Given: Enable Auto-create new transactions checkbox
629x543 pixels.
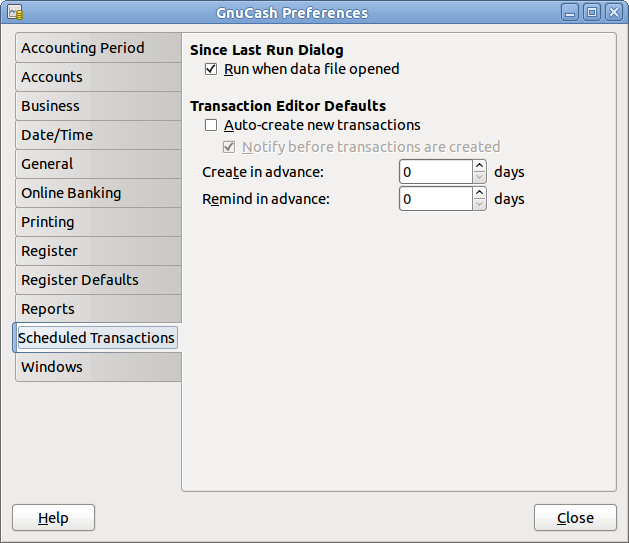Looking at the screenshot, I should (210, 125).
